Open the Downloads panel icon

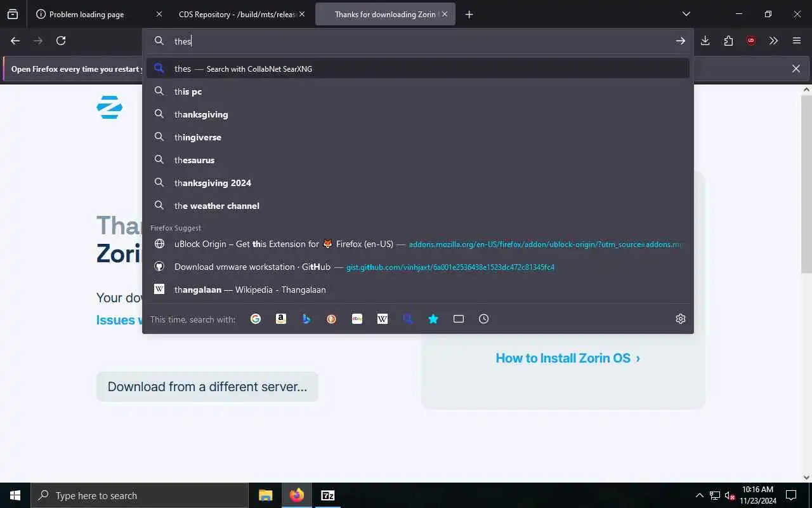[705, 41]
